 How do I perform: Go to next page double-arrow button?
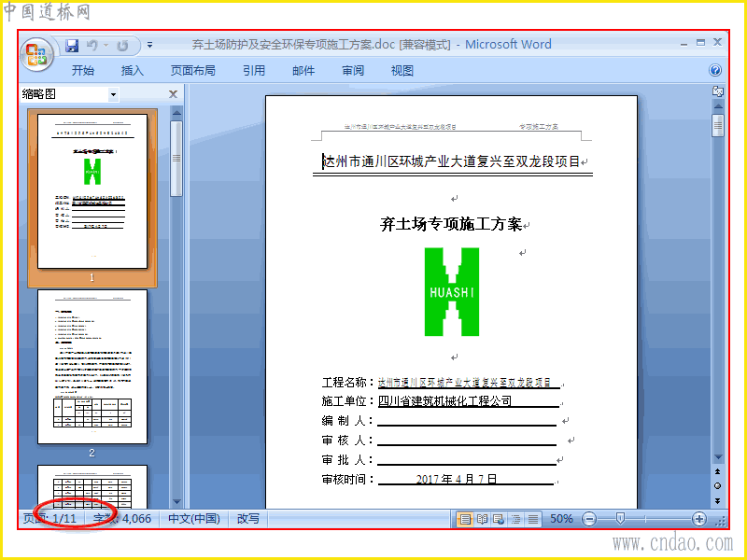718,501
